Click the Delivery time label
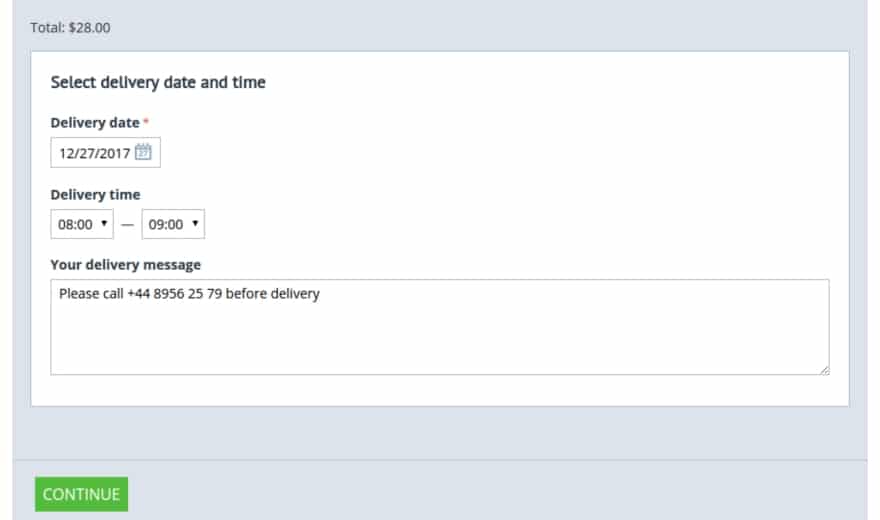880x520 pixels. [x=95, y=195]
